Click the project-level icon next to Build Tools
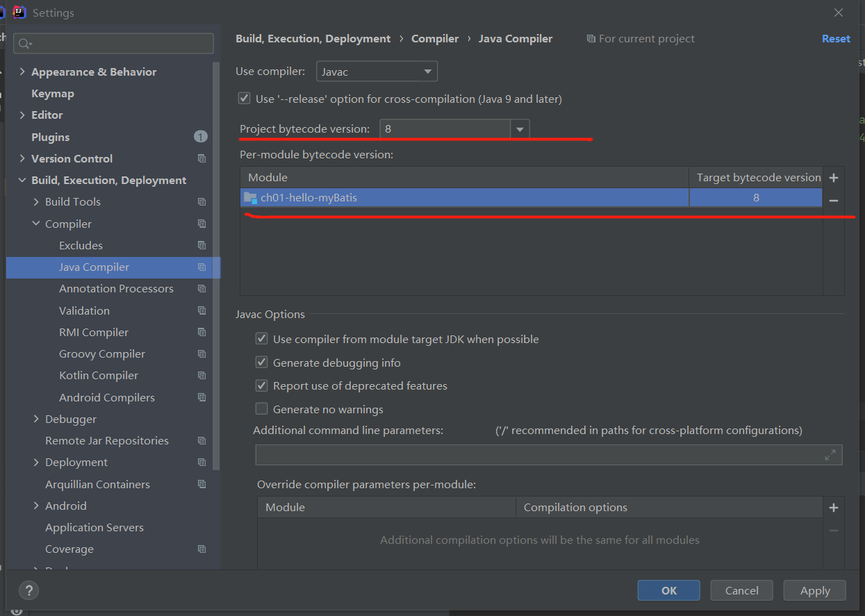The image size is (865, 616). pyautogui.click(x=201, y=202)
